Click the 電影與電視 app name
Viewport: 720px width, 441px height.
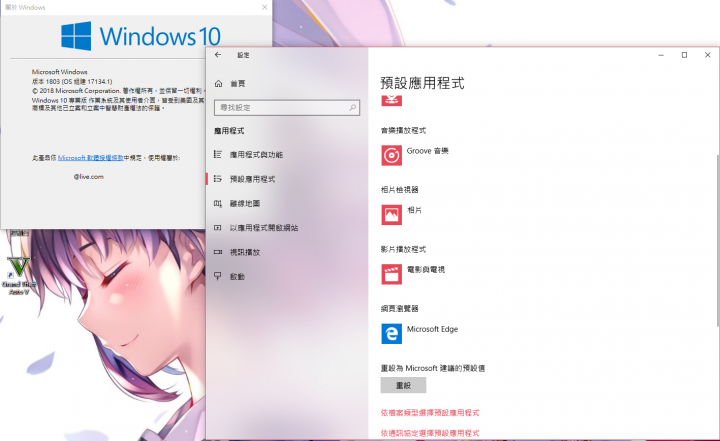(x=426, y=270)
